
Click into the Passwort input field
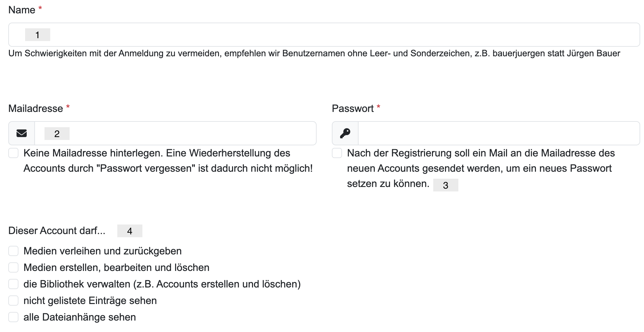(x=498, y=133)
